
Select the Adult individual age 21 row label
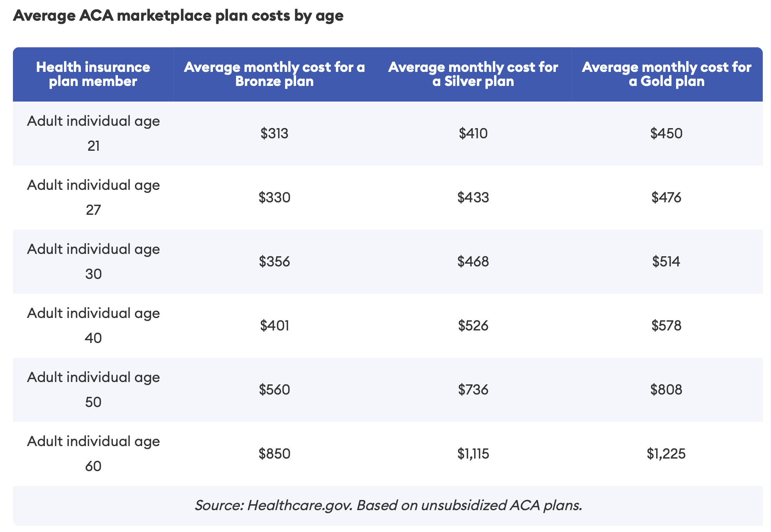[93, 133]
